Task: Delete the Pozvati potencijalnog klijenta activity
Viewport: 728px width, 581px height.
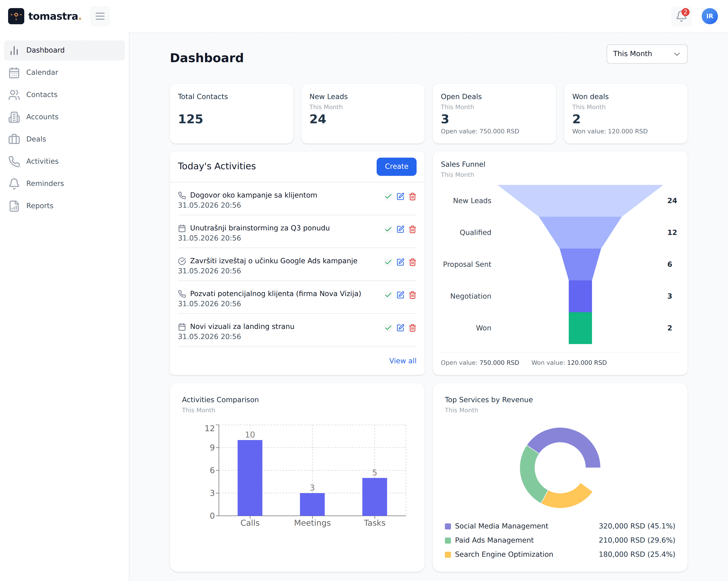Action: point(412,295)
